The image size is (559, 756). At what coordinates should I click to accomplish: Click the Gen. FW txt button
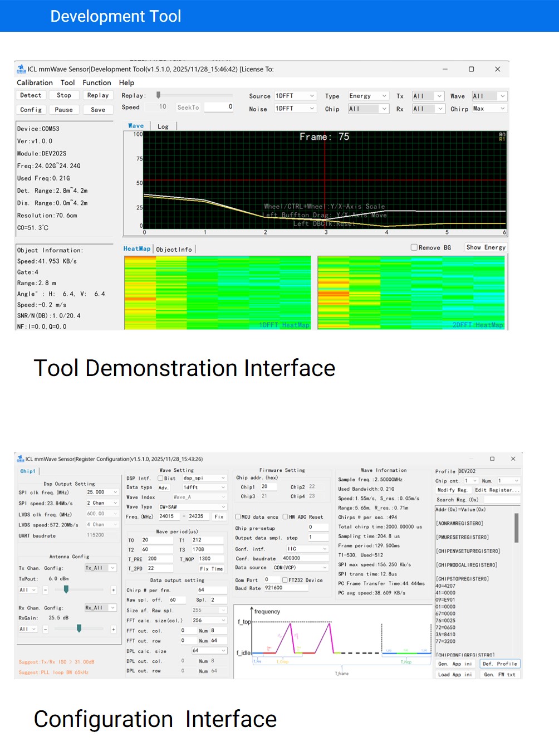499,675
